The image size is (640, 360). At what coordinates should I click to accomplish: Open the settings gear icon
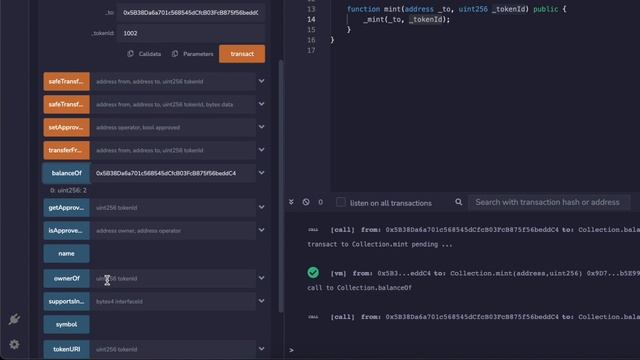pos(14,344)
